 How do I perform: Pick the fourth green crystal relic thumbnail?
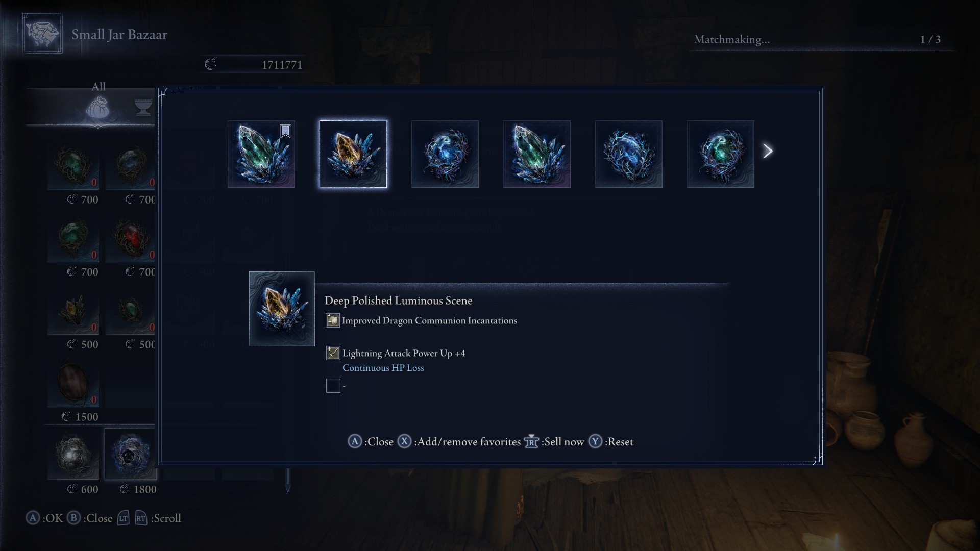pos(536,154)
